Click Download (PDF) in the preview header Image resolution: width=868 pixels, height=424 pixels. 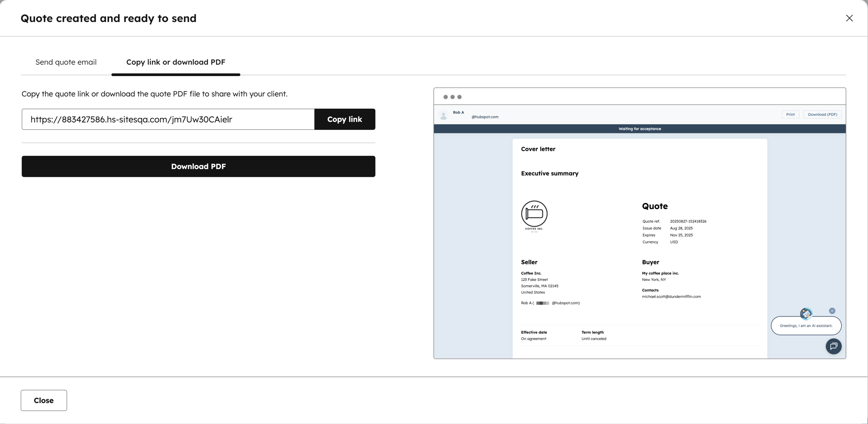pyautogui.click(x=822, y=114)
